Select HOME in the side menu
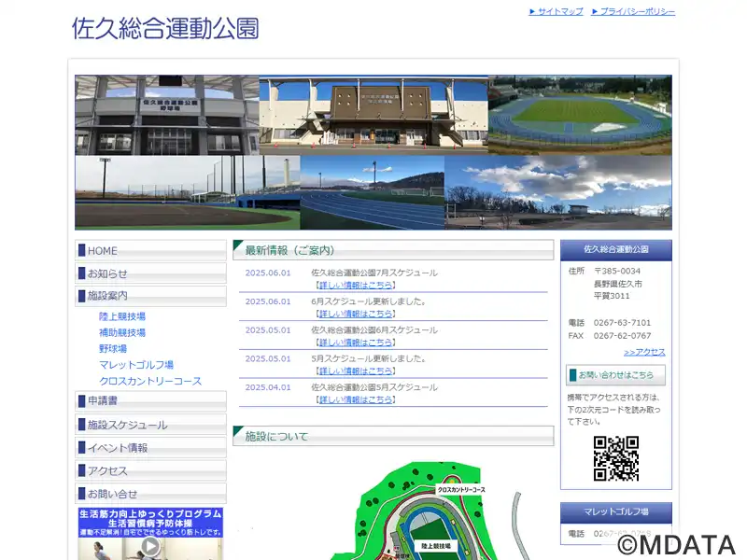The image size is (747, 560). [x=150, y=250]
